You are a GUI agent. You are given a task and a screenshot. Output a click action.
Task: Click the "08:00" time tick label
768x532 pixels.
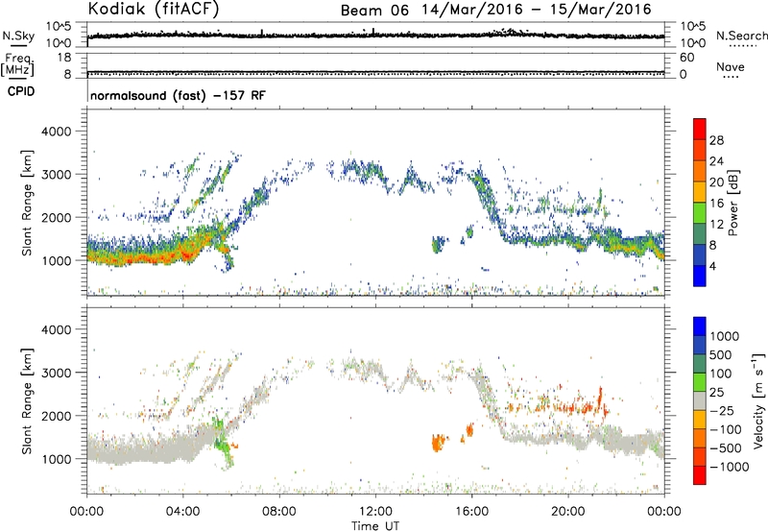pyautogui.click(x=278, y=512)
